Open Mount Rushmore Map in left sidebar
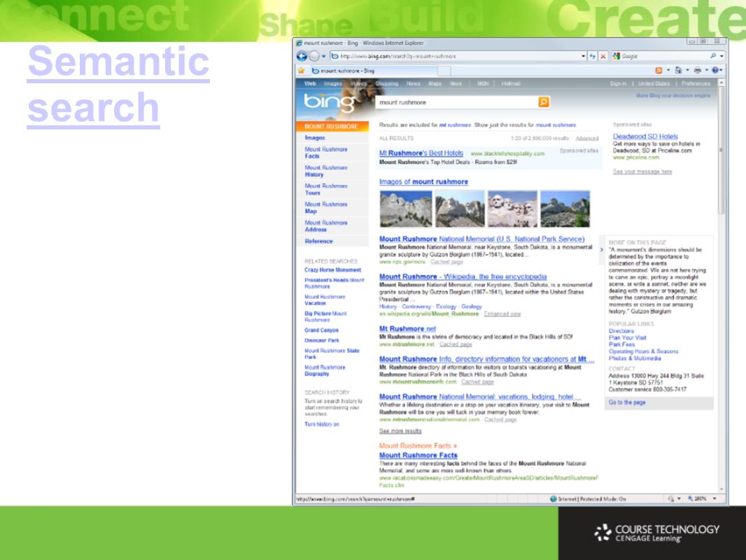Screen dimensions: 746x560 (x=326, y=208)
